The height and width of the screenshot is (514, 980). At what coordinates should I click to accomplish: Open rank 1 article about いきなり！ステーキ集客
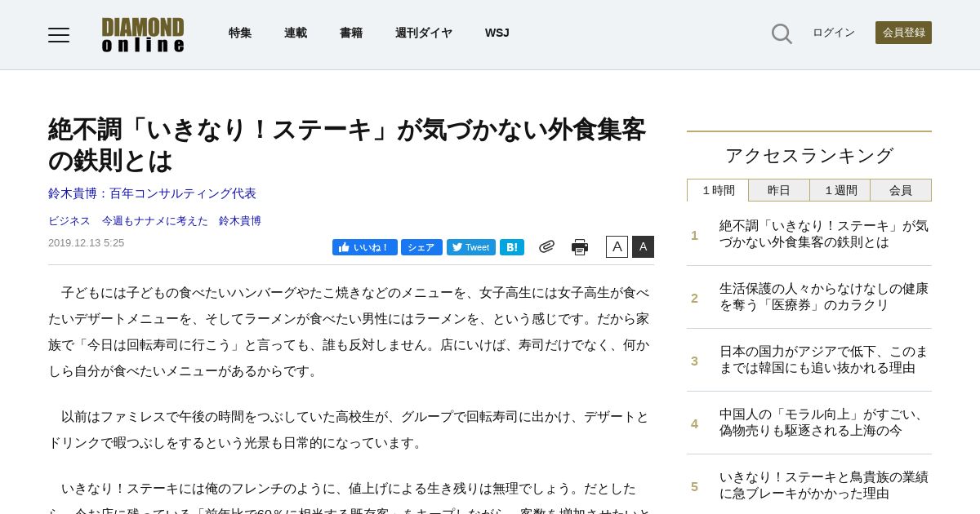(x=824, y=234)
